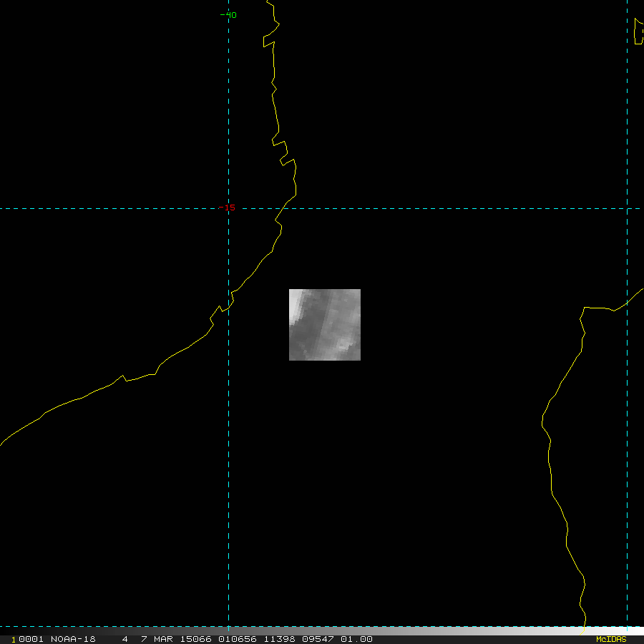The width and height of the screenshot is (644, 644).
Task: Click the intersection of the dashed grid lines
Action: (228, 209)
